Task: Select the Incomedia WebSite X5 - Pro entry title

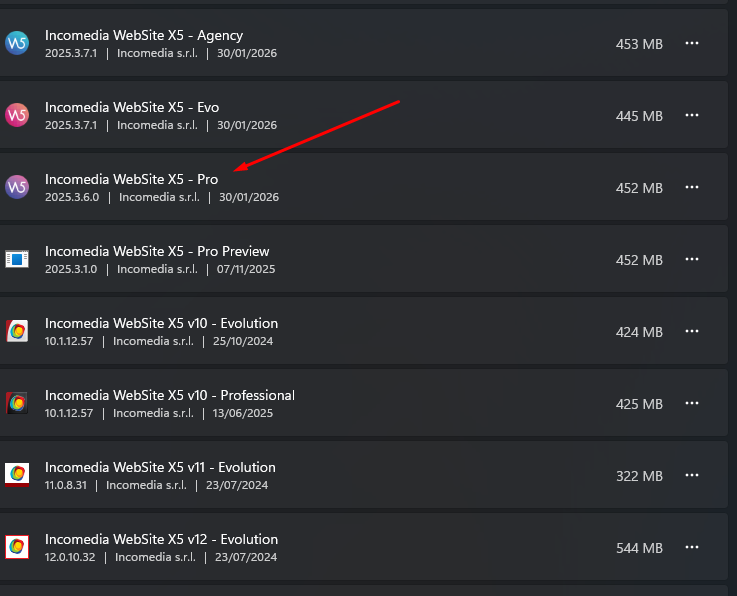Action: tap(131, 179)
